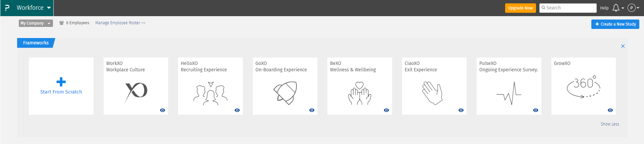Open the user profile P menu
Viewport: 644px width, 144px height.
coord(633,8)
